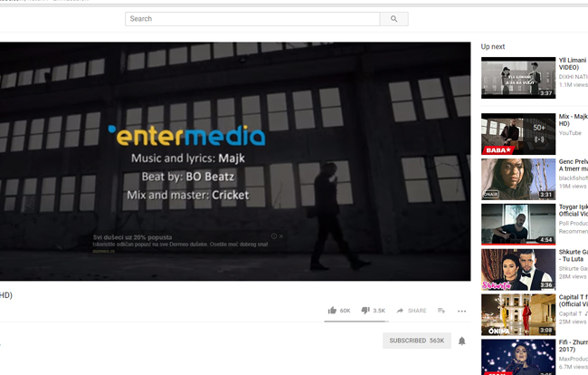The height and width of the screenshot is (375, 588).
Task: Like the video with thumbs up
Action: (x=332, y=311)
